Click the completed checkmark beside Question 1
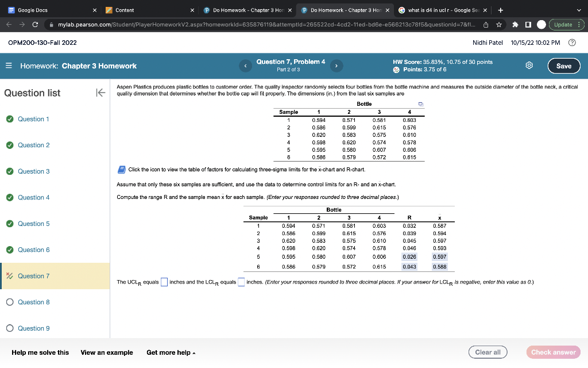 pyautogui.click(x=9, y=119)
